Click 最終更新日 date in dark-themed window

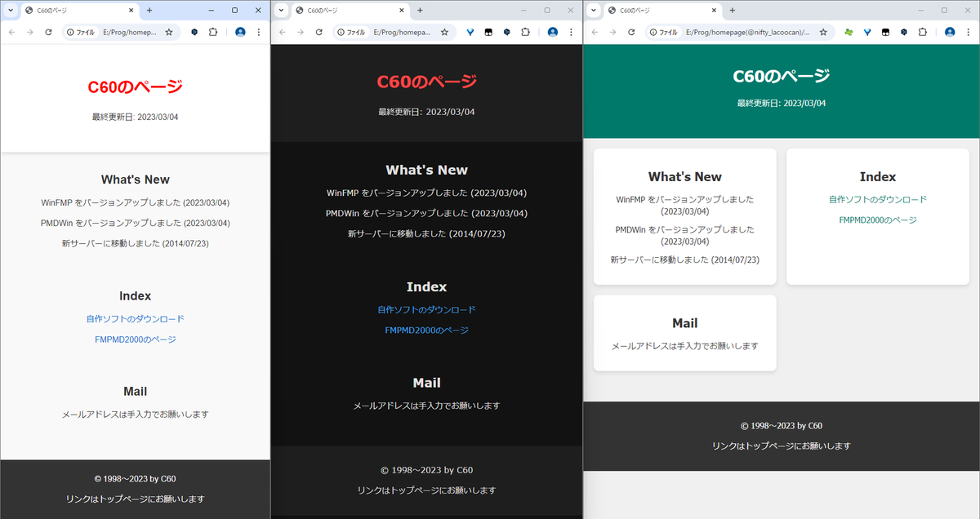tap(426, 112)
